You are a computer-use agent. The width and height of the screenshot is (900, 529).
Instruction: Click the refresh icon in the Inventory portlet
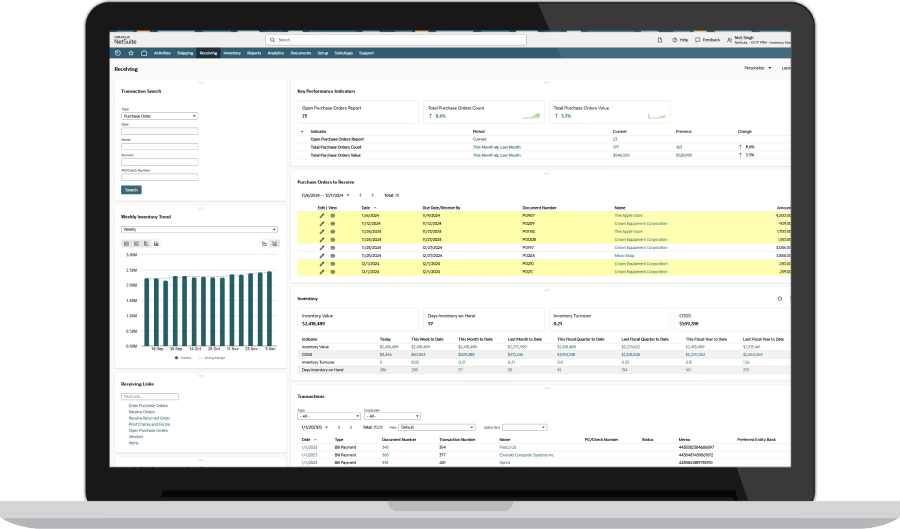tap(779, 298)
